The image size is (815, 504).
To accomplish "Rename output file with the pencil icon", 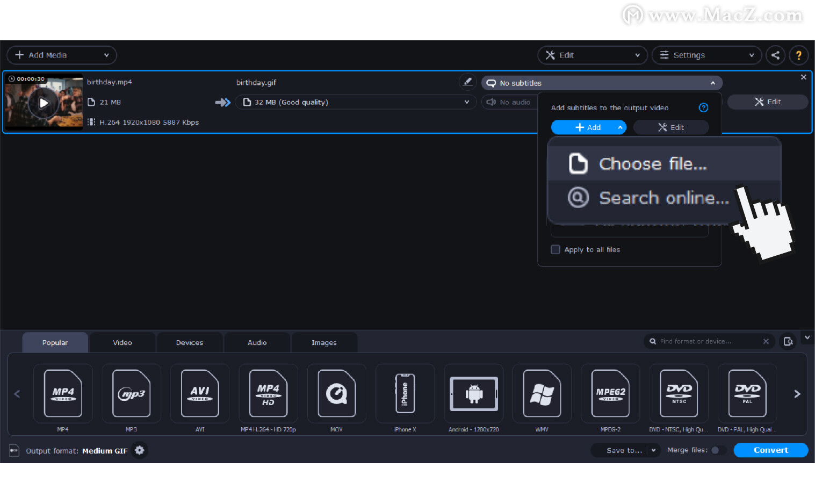I will (467, 82).
